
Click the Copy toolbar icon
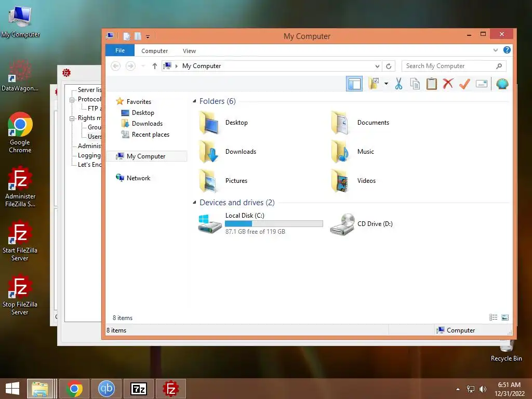coord(415,84)
